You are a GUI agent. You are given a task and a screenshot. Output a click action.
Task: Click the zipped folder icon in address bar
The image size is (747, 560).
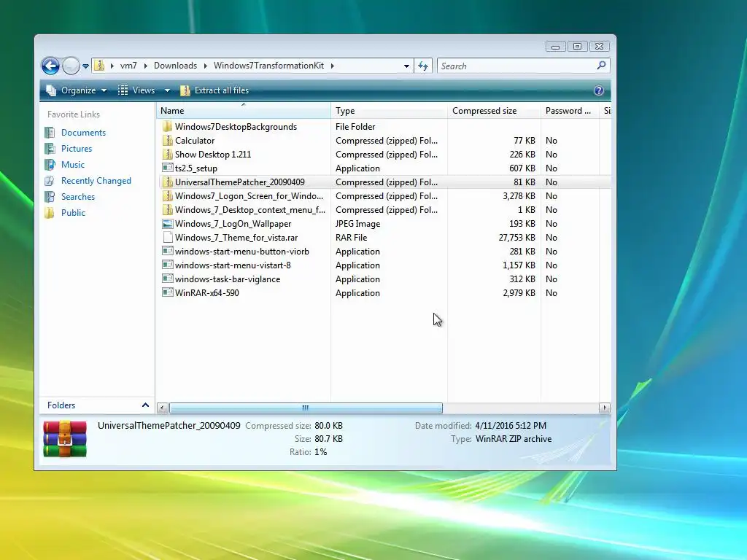(99, 66)
